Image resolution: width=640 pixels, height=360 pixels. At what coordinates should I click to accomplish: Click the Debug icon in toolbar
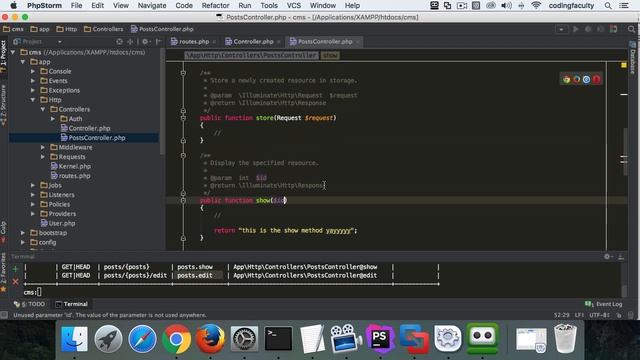[588, 29]
